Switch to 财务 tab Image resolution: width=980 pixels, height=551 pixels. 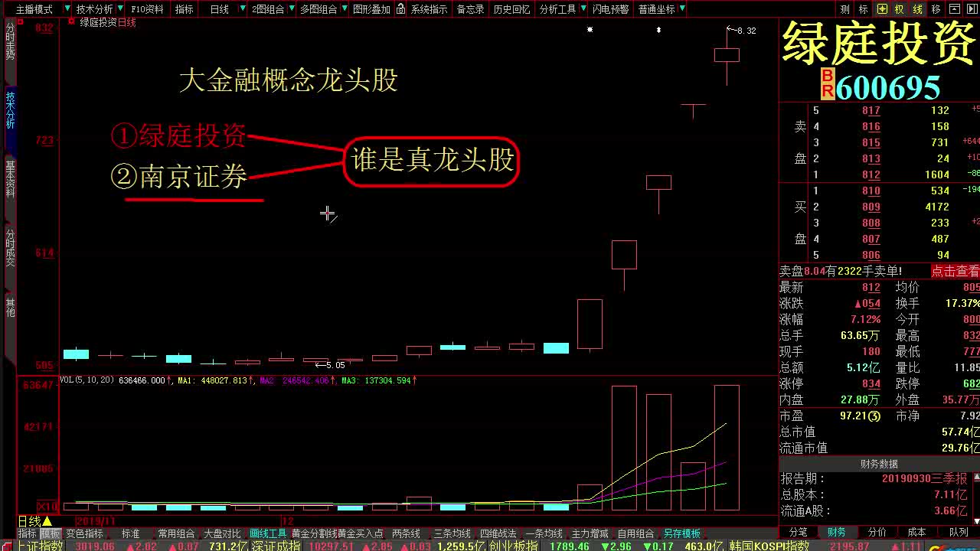click(x=837, y=532)
